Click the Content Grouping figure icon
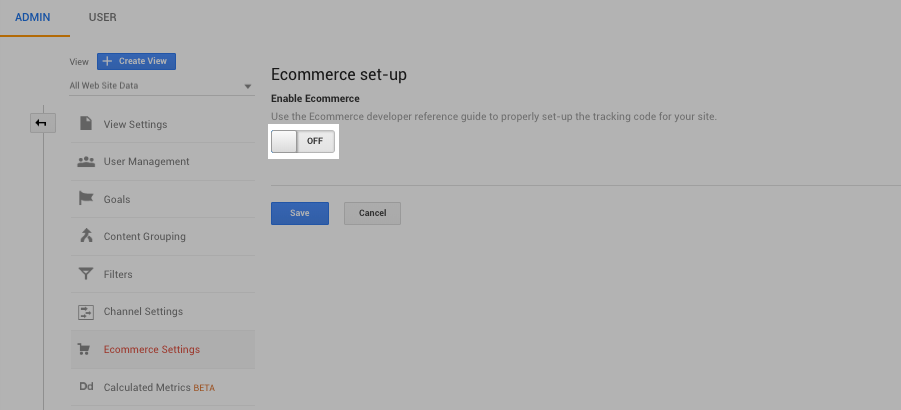901x410 pixels. 86,236
